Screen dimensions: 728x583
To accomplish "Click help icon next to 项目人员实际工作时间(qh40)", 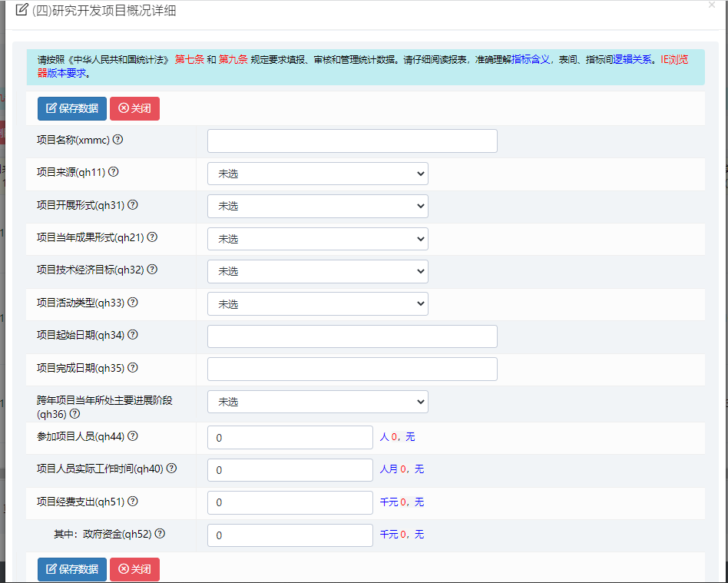I will pos(172,469).
